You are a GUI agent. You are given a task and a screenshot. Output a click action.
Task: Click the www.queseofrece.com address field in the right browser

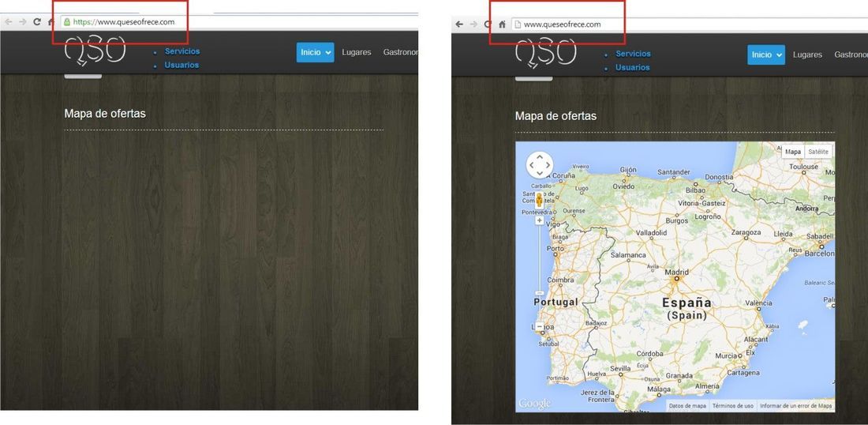pos(689,24)
